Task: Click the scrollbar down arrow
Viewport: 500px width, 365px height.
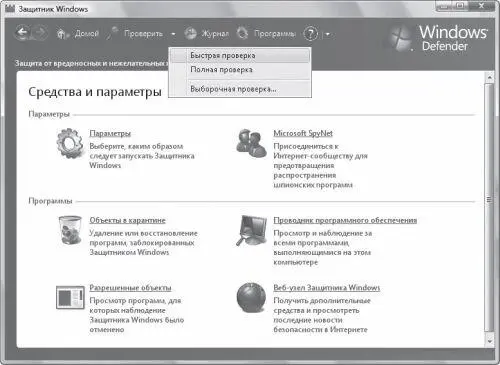Action: [489, 341]
